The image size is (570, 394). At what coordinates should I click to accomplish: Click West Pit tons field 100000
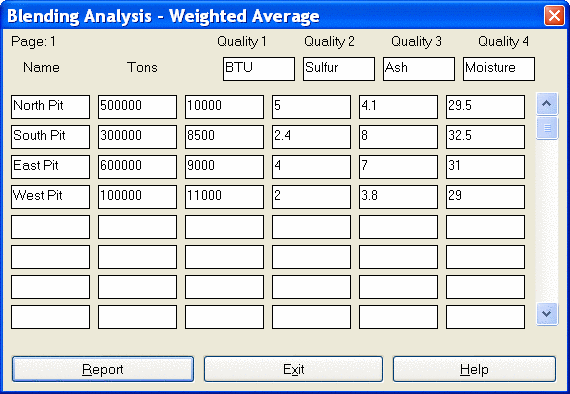click(137, 197)
